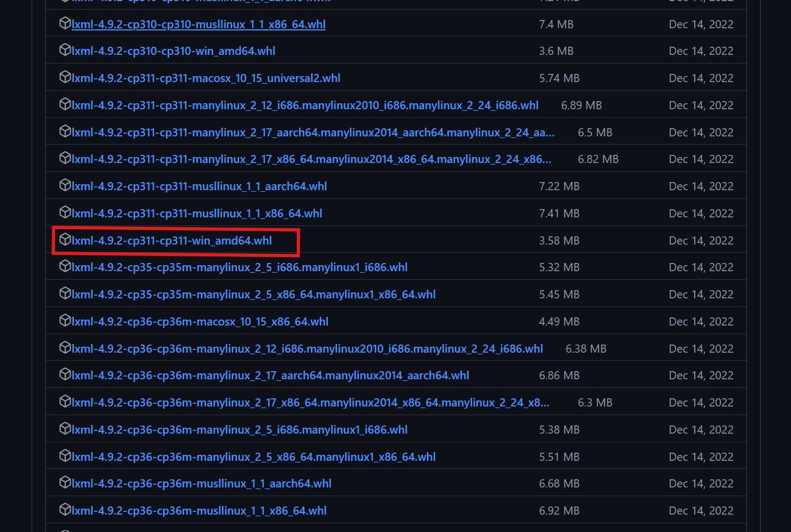The height and width of the screenshot is (532, 791).
Task: Click the 6.82 MB size value
Action: point(599,159)
